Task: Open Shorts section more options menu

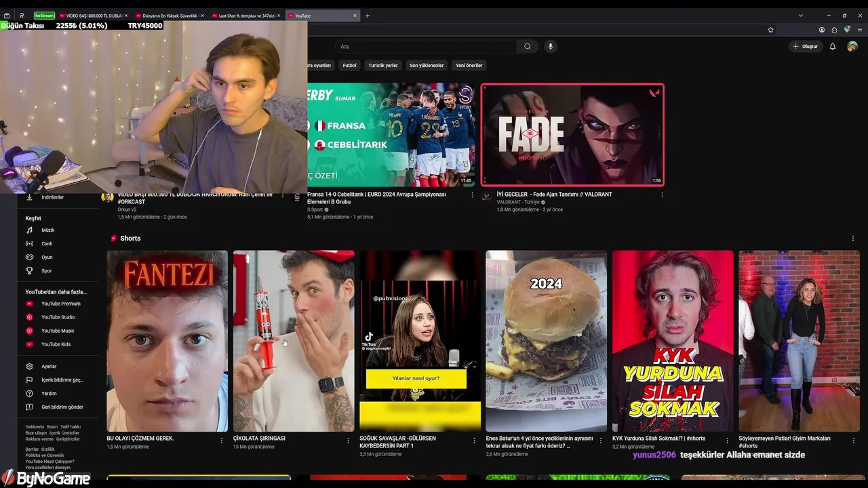Action: [x=853, y=239]
